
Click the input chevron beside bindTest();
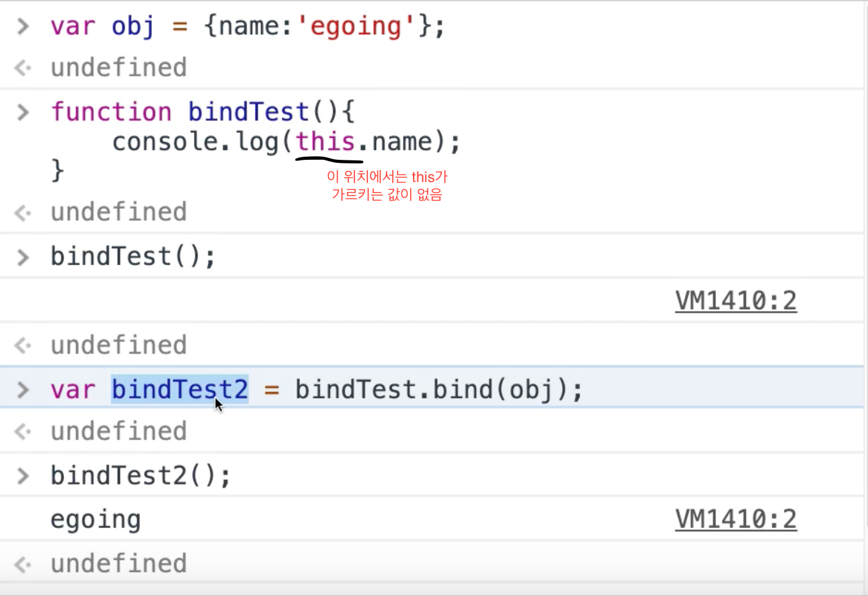23,257
